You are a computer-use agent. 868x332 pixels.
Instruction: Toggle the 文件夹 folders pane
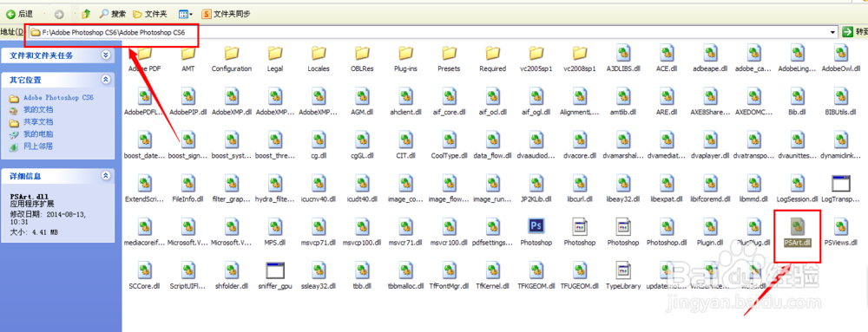pos(149,14)
